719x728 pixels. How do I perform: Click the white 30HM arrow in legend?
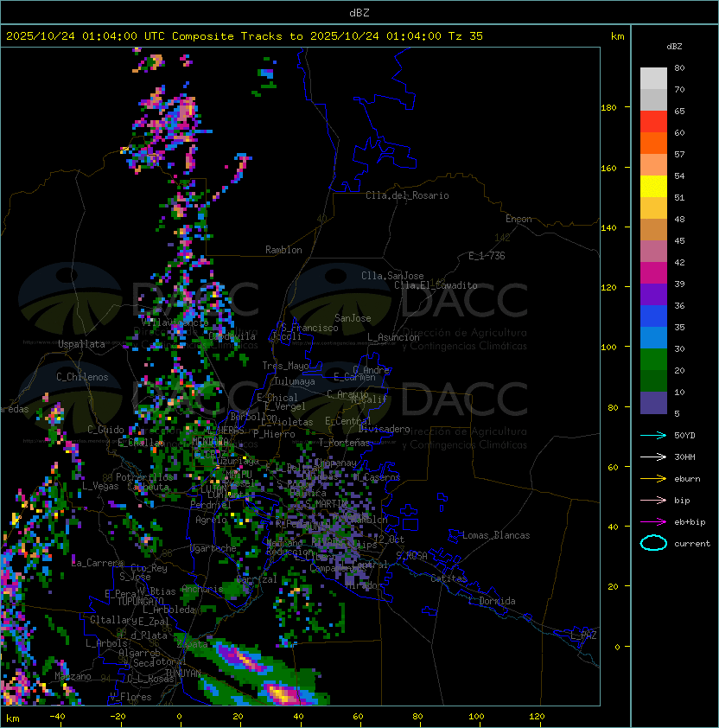653,457
